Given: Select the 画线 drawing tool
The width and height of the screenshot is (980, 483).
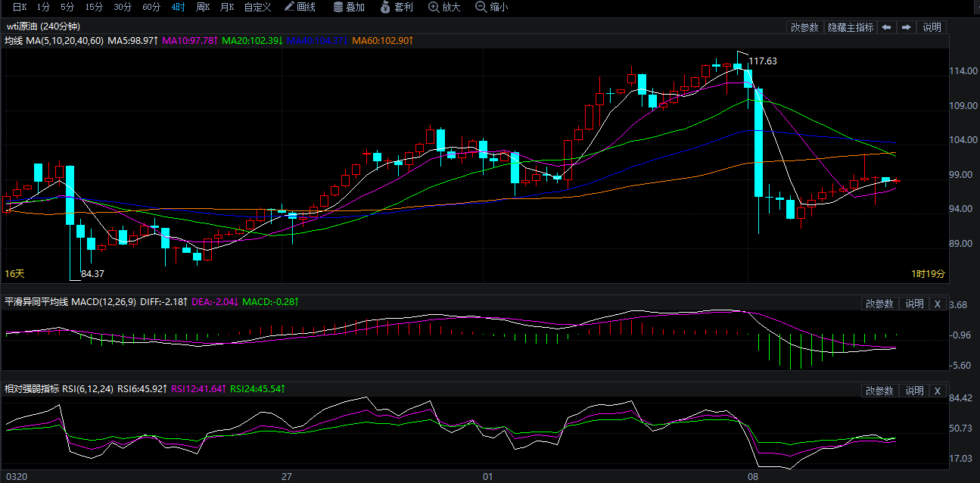Looking at the screenshot, I should 300,8.
